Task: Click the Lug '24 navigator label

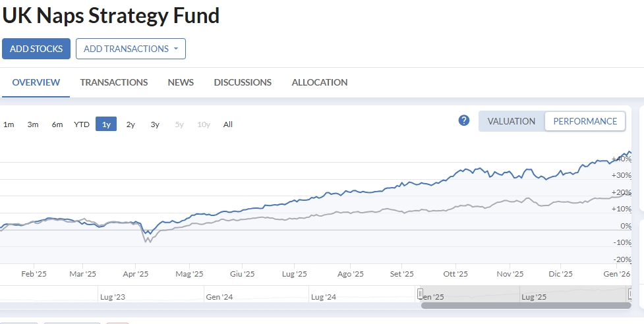Action: pos(324,297)
